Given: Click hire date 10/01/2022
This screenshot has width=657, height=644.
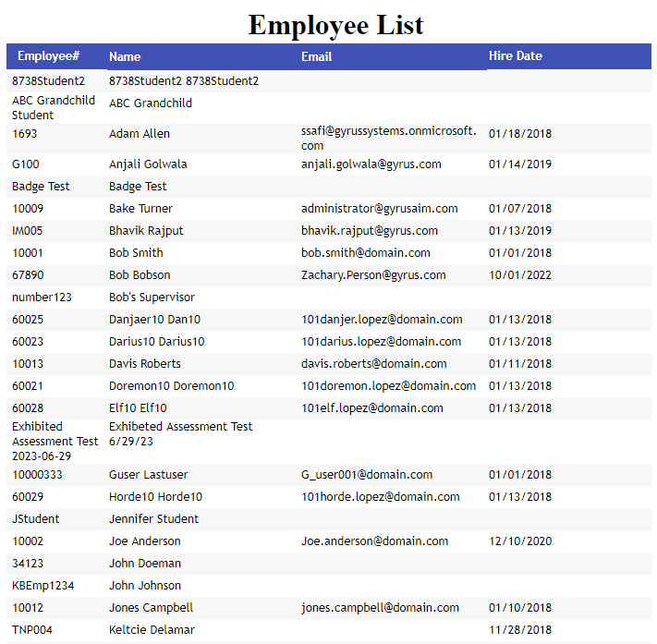Looking at the screenshot, I should (519, 275).
